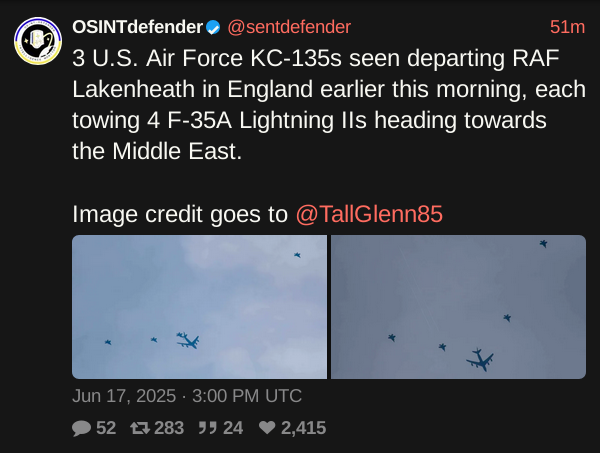Click the KC-135 tanker in the right photo
The height and width of the screenshot is (453, 600).
pos(480,360)
